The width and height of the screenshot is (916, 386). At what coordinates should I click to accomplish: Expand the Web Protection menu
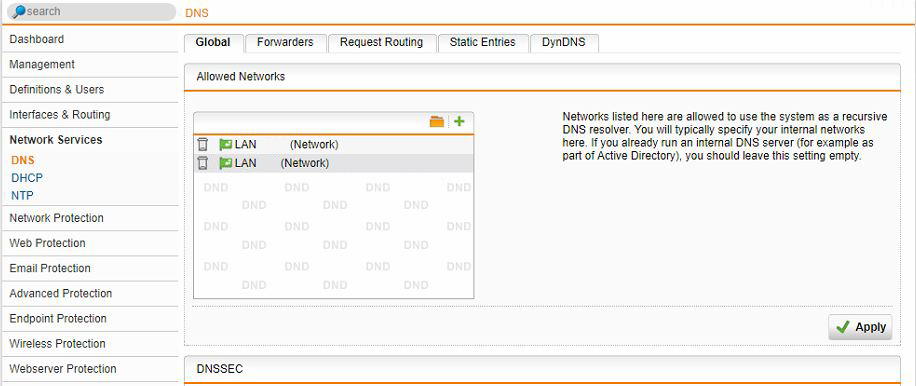89,244
